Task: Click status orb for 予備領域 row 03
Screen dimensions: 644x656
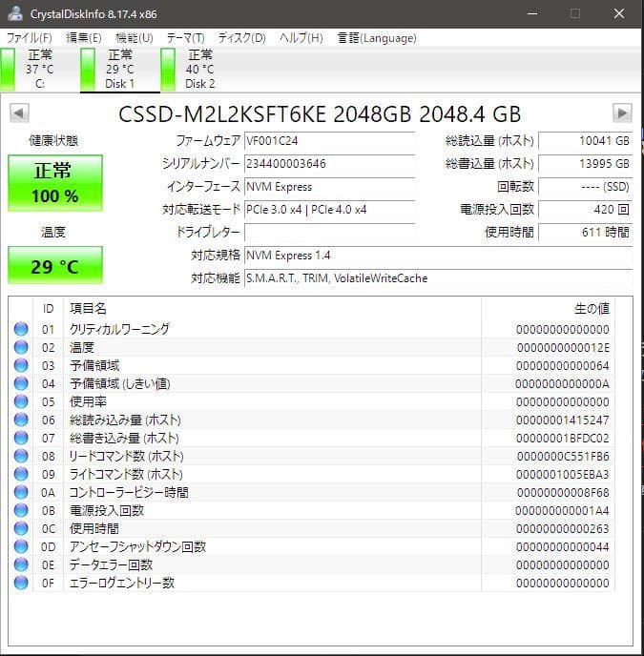Action: point(21,365)
